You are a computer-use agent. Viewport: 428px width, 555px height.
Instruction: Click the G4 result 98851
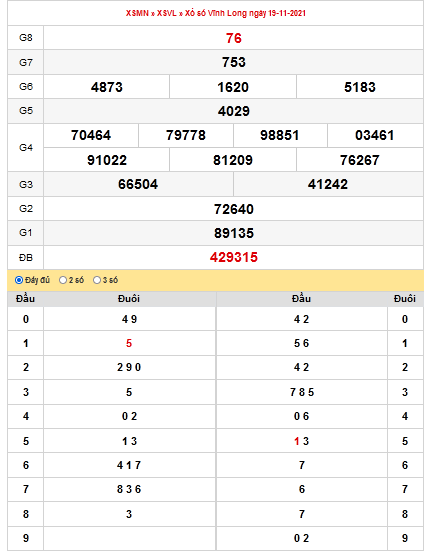click(x=280, y=135)
